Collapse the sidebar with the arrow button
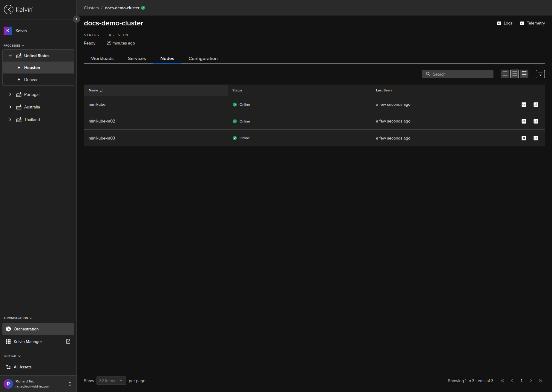 click(x=76, y=19)
